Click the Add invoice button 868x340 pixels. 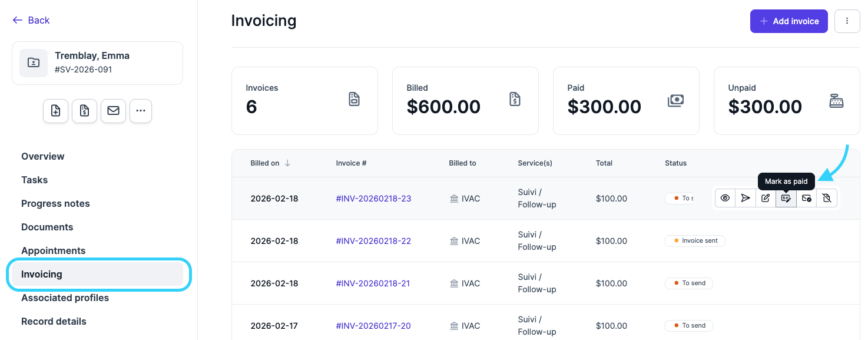click(x=789, y=21)
